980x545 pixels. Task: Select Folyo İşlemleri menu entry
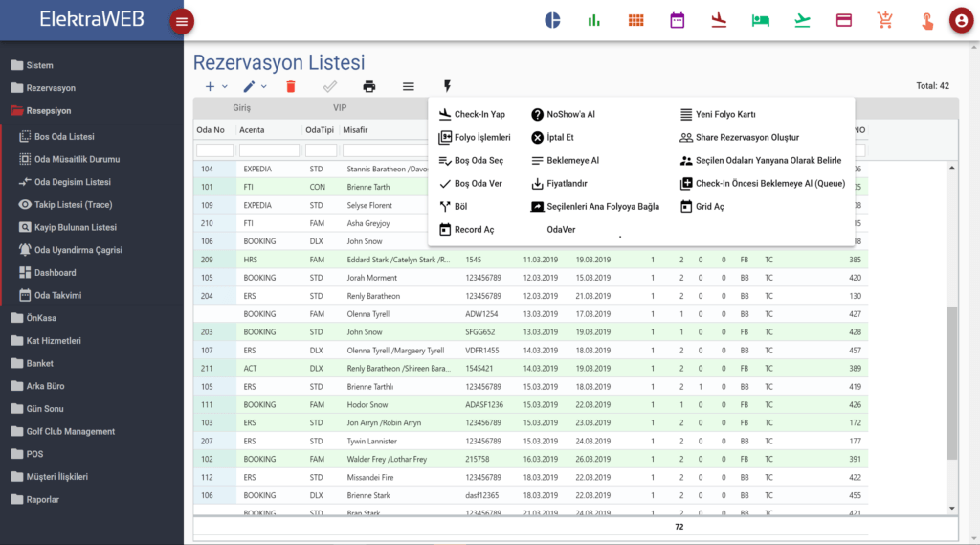coord(475,138)
